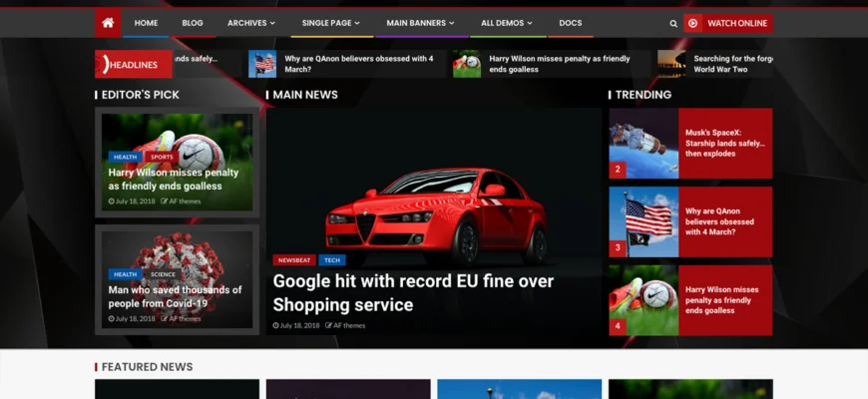Expand the Single Page dropdown menu

[330, 23]
